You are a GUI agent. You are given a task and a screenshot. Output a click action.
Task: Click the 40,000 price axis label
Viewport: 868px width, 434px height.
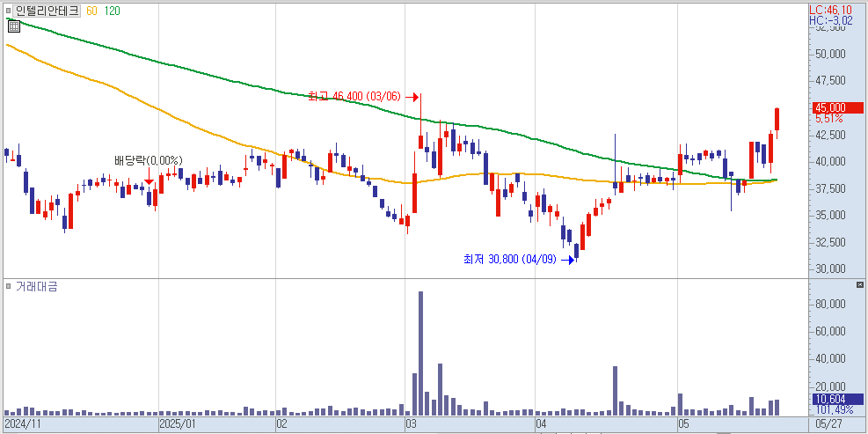pyautogui.click(x=830, y=161)
